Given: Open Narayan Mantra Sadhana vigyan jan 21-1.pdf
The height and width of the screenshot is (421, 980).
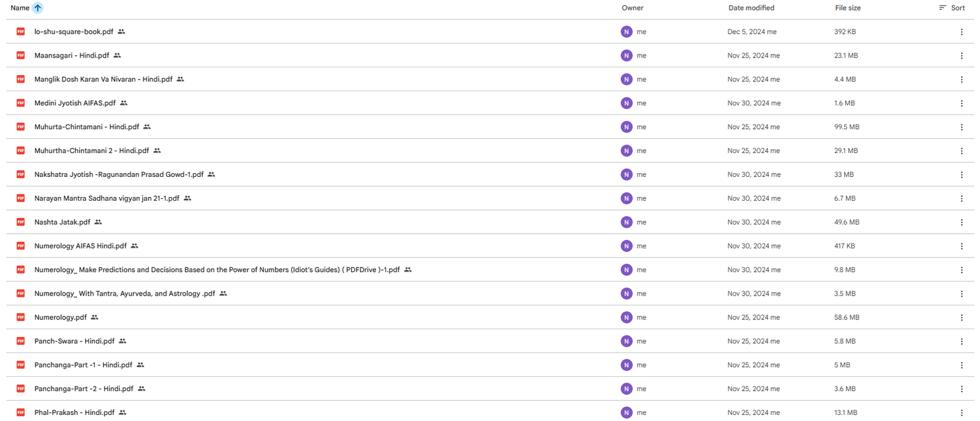Looking at the screenshot, I should [x=107, y=199].
